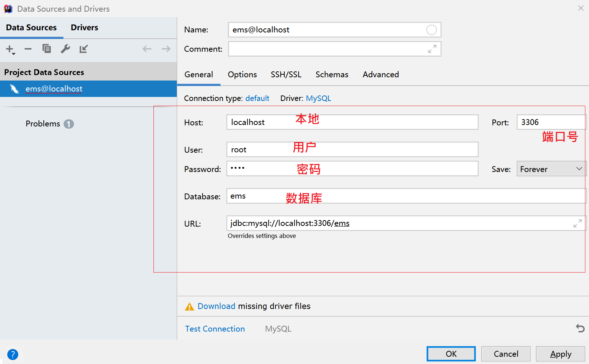
Task: Open the Save password Forever dropdown
Action: 551,169
